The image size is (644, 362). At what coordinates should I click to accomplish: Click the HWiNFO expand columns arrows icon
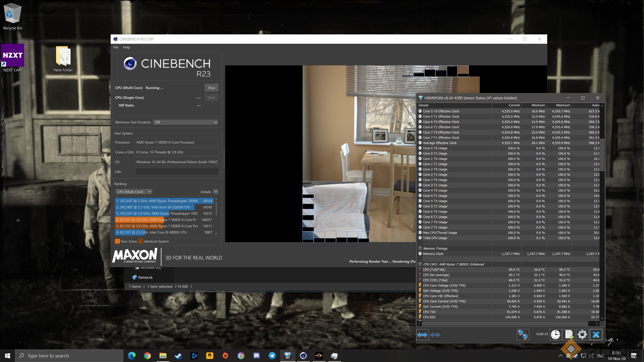(422, 335)
